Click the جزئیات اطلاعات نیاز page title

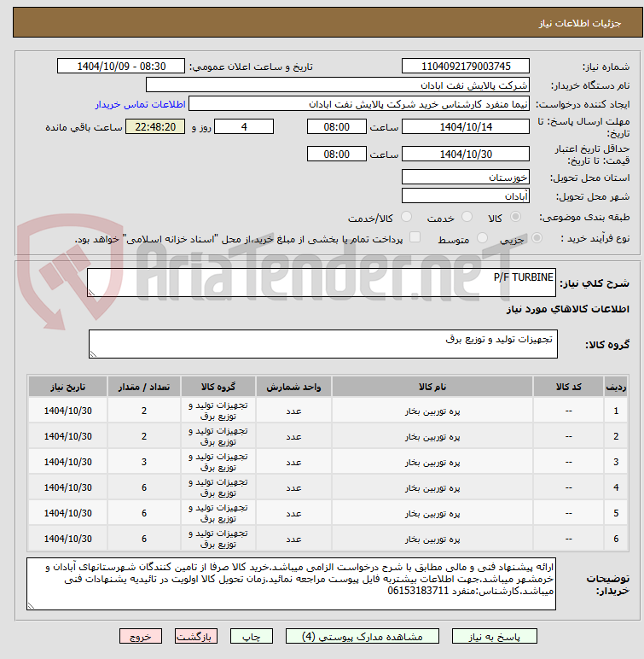coord(580,23)
